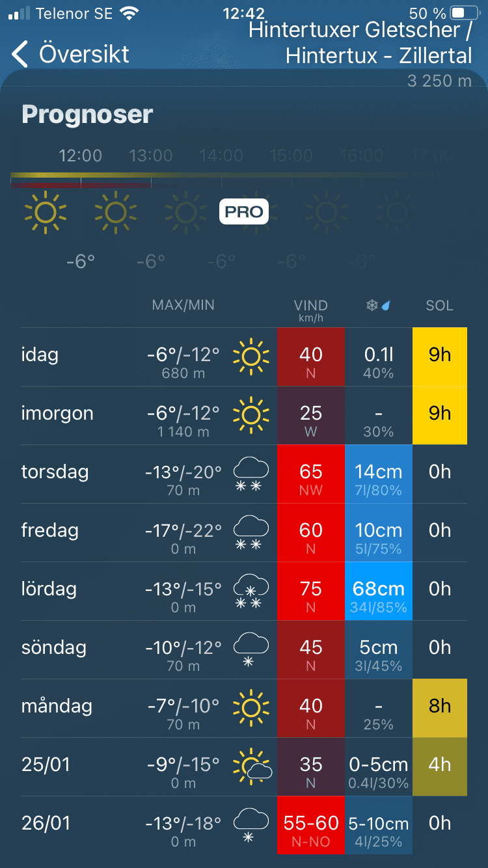Tap the blue 68cm snowfall cell
This screenshot has width=488, height=868.
coord(379,591)
